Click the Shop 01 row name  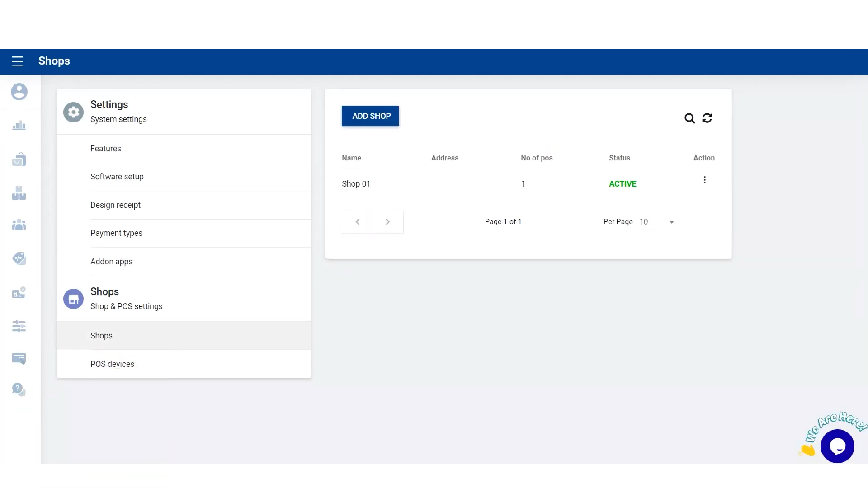click(x=356, y=184)
